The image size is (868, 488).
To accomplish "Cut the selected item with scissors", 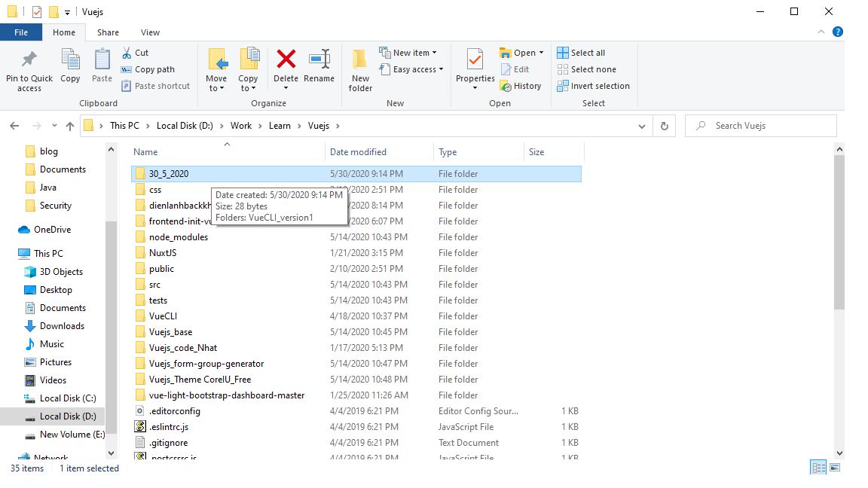I will 135,53.
